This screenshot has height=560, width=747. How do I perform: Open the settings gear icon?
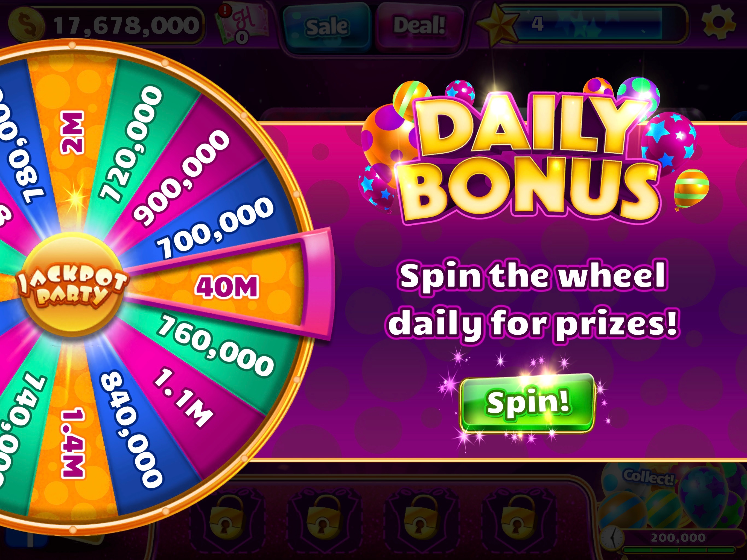click(718, 22)
